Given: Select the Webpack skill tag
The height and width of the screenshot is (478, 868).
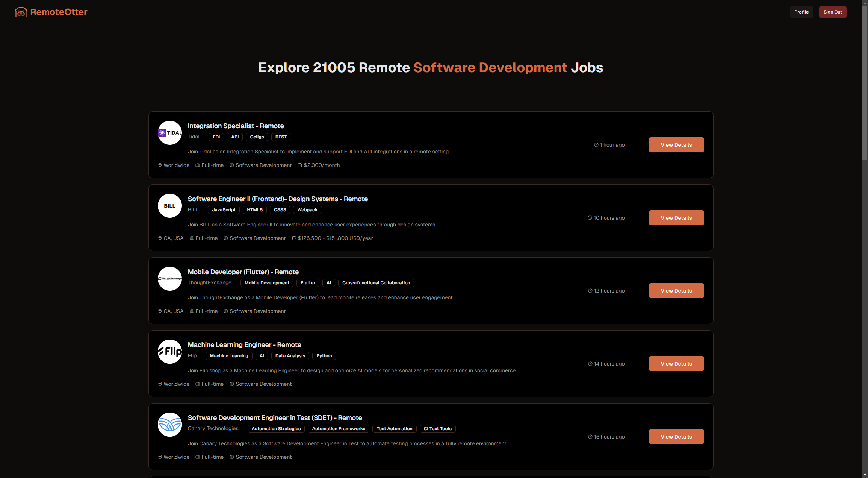Looking at the screenshot, I should pyautogui.click(x=307, y=210).
